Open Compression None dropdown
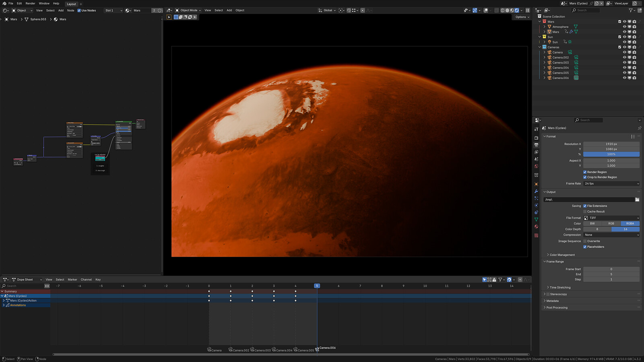644x362 pixels. click(611, 235)
